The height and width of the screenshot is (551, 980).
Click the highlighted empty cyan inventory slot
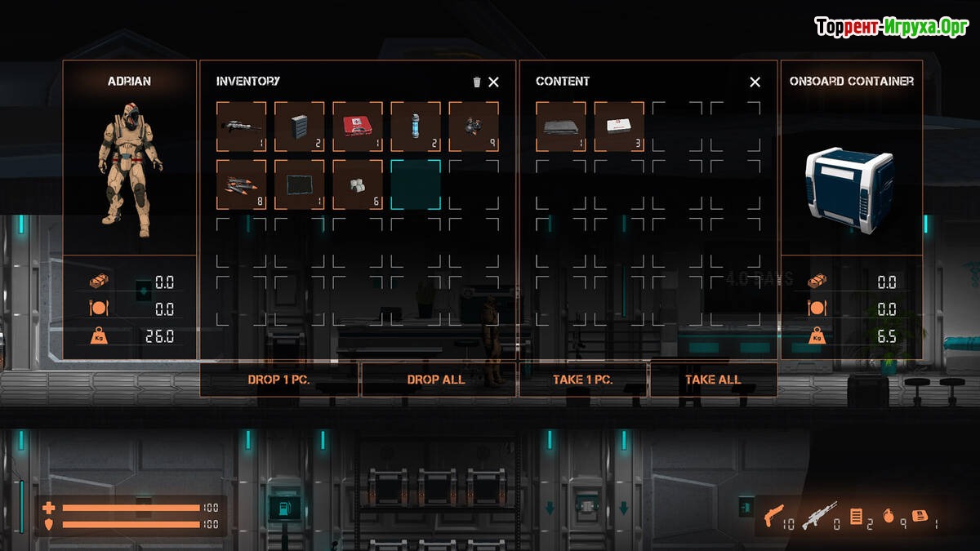(x=415, y=184)
